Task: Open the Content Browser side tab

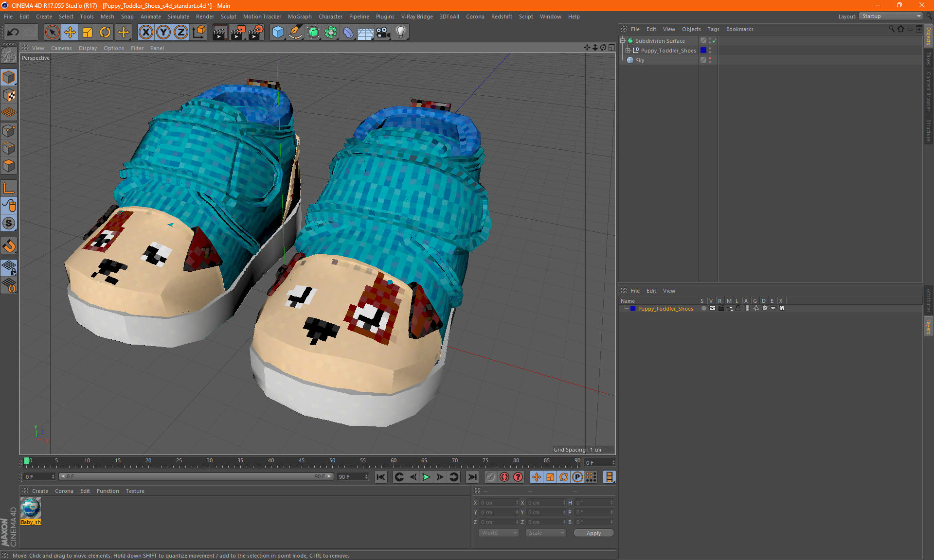Action: 928,92
